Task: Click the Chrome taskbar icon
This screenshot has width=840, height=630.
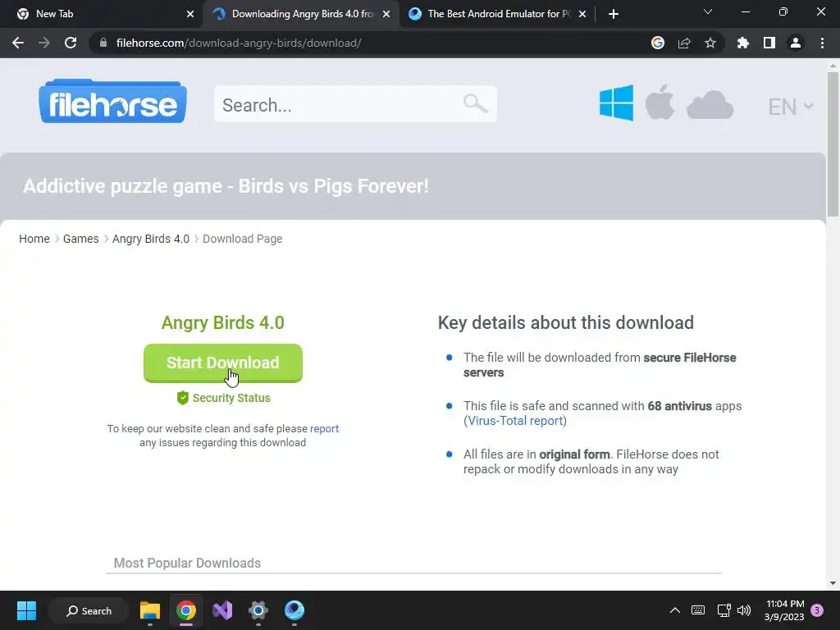Action: point(186,610)
